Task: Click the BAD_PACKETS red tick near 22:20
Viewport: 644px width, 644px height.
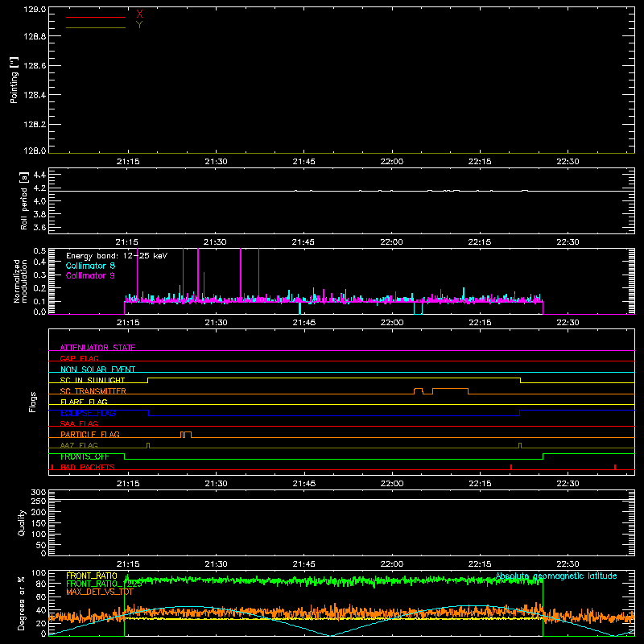Action: tap(511, 467)
